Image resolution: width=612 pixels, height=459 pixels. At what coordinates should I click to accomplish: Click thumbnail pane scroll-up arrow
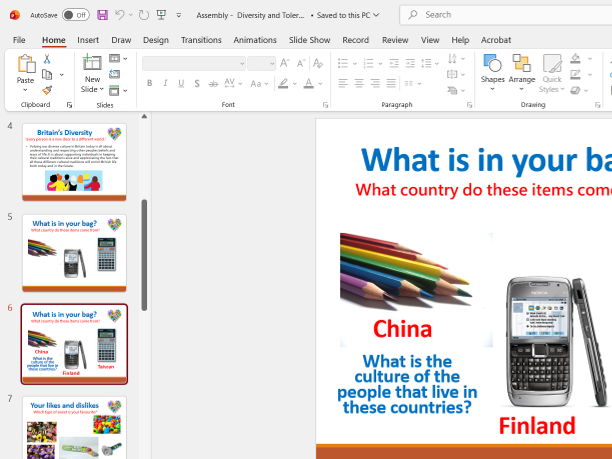click(144, 116)
